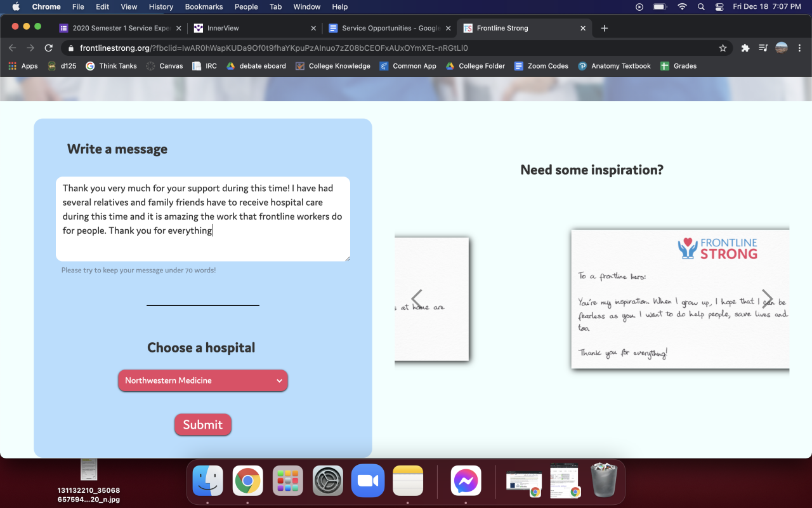The image size is (812, 508).
Task: Open Chrome media controls icon
Action: click(x=763, y=48)
